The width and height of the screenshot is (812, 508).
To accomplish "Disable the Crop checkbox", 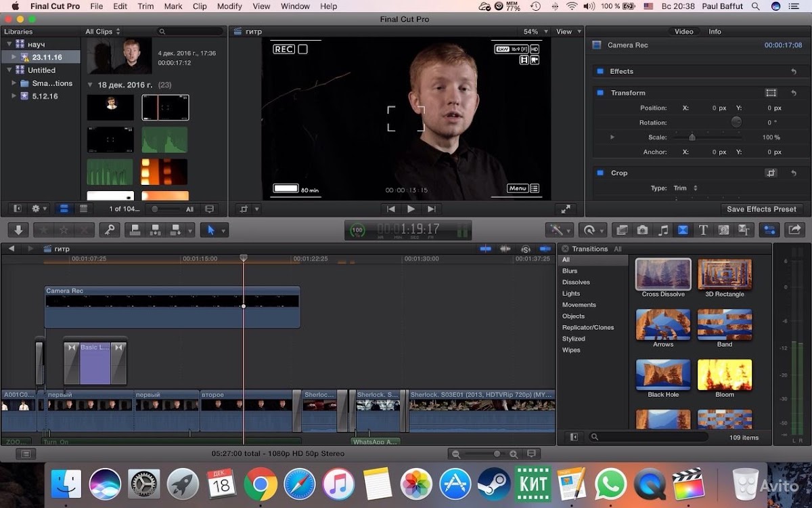I will click(599, 173).
